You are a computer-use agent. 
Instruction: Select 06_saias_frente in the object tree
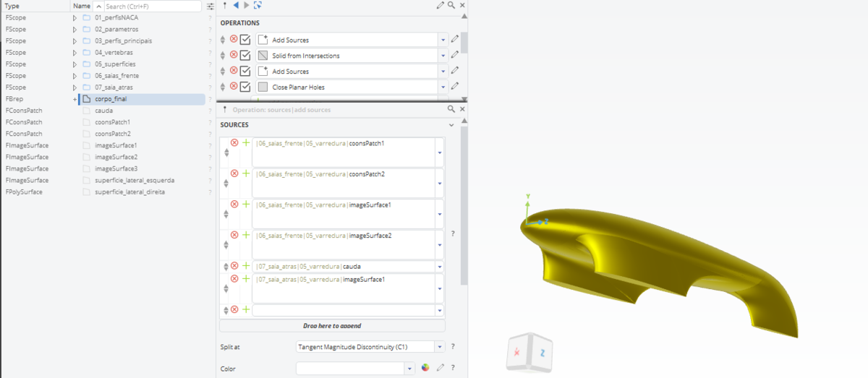coord(116,76)
